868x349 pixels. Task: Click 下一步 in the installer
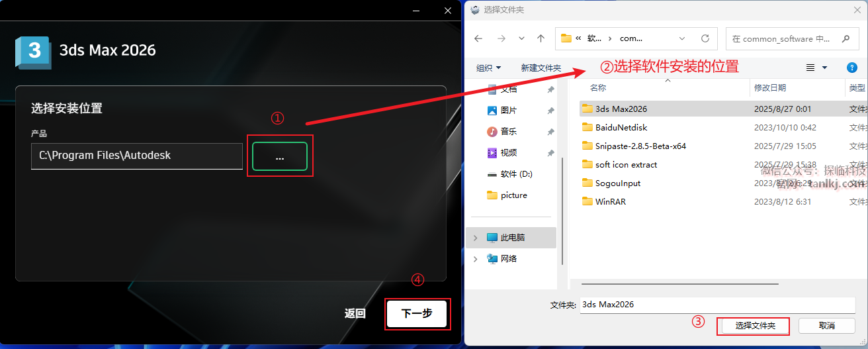[417, 313]
